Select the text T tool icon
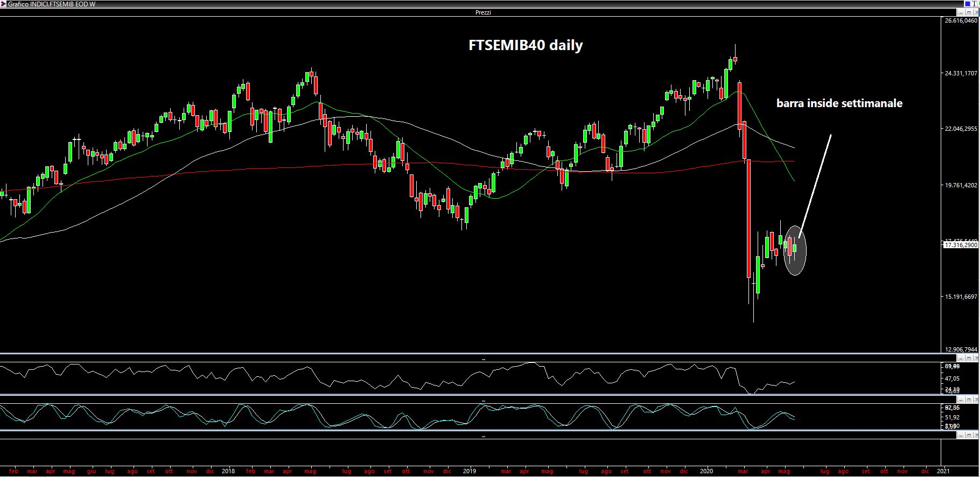The width and height of the screenshot is (980, 477). click(974, 4)
